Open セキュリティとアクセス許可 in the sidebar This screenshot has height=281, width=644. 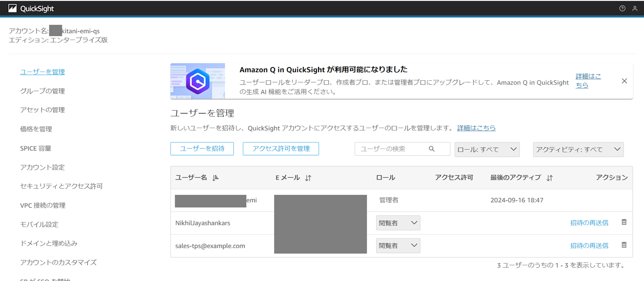[x=62, y=186]
